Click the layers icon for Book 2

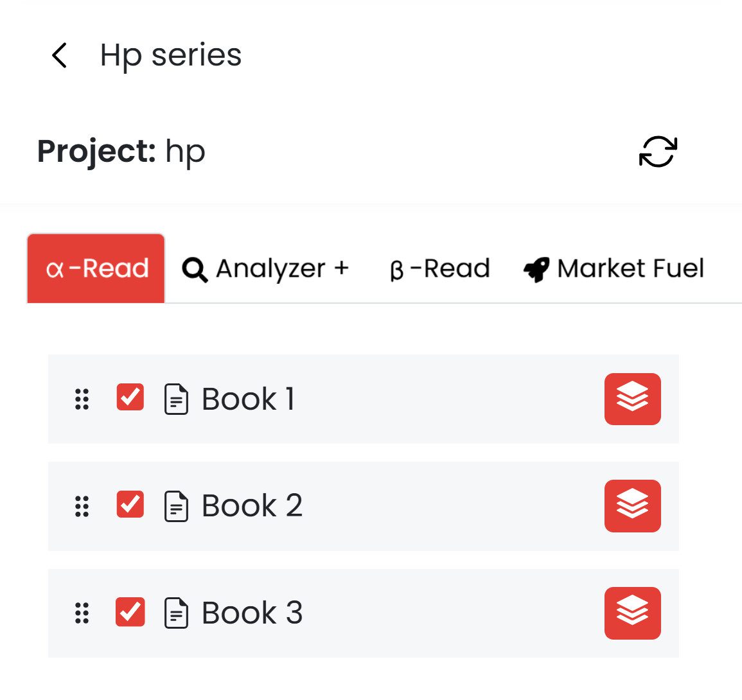[632, 506]
